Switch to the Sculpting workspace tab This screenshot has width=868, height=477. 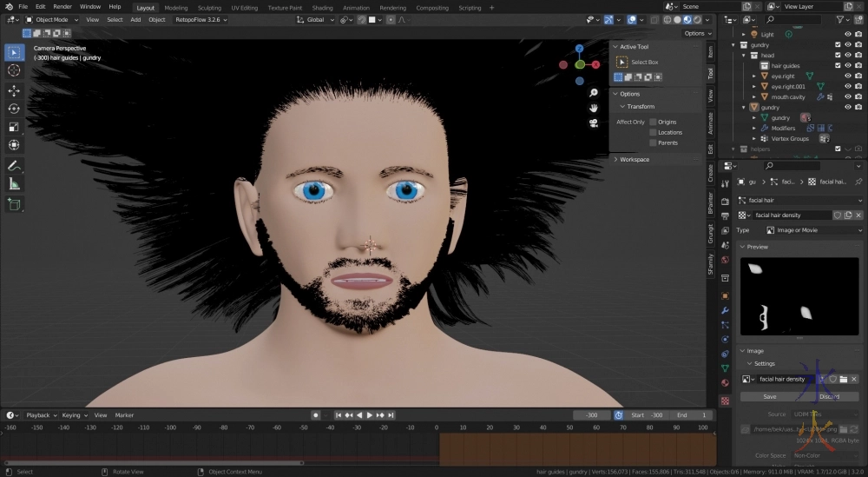pyautogui.click(x=209, y=7)
